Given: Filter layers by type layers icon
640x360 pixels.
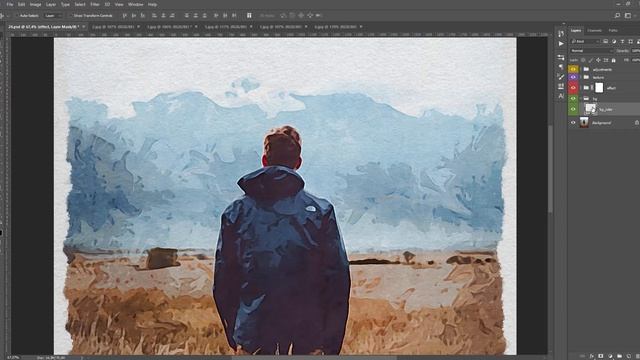Looking at the screenshot, I should coord(622,41).
